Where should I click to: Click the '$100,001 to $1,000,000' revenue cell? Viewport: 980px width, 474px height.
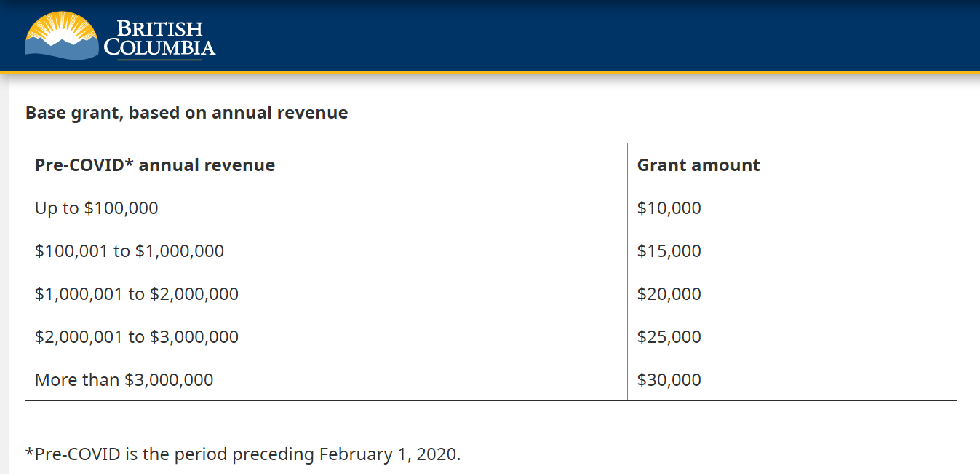(130, 251)
